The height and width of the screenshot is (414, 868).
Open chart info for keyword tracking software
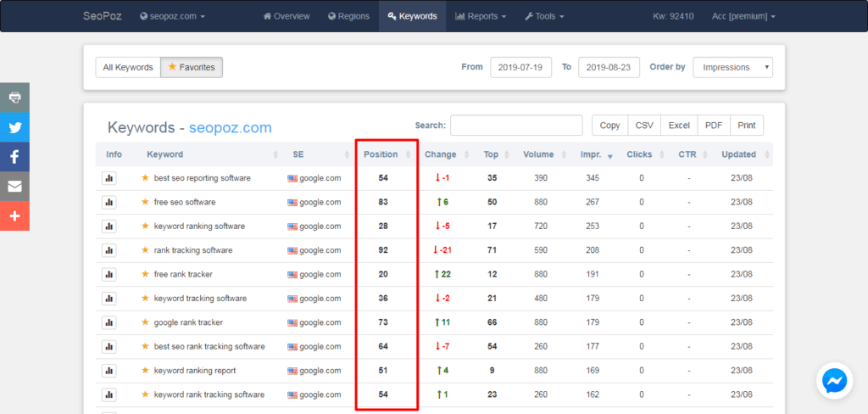[x=109, y=298]
